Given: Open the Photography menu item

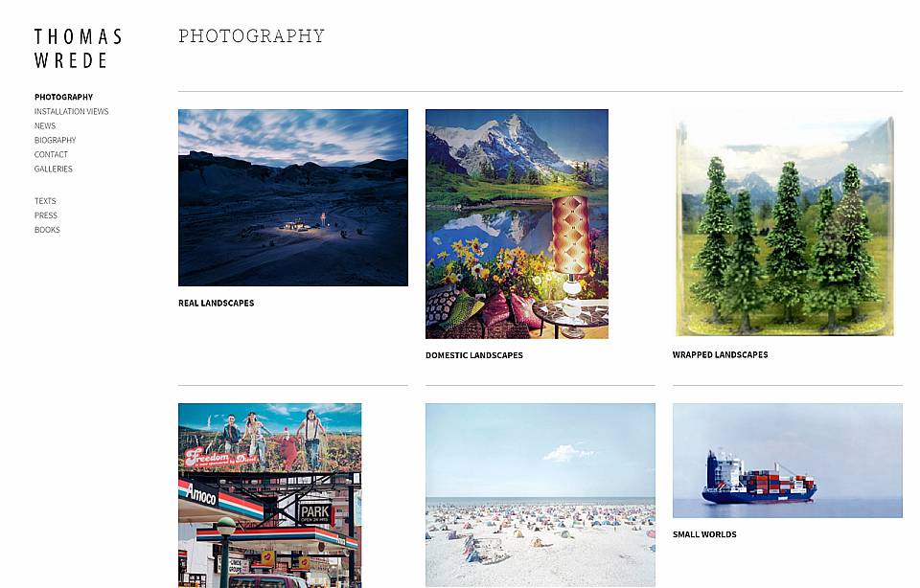Looking at the screenshot, I should coord(63,97).
